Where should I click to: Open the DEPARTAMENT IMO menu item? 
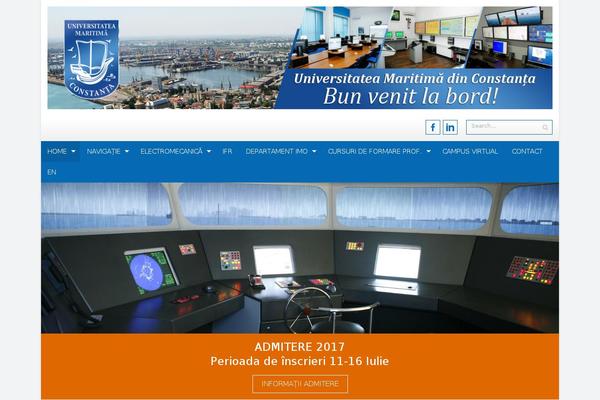[x=277, y=151]
